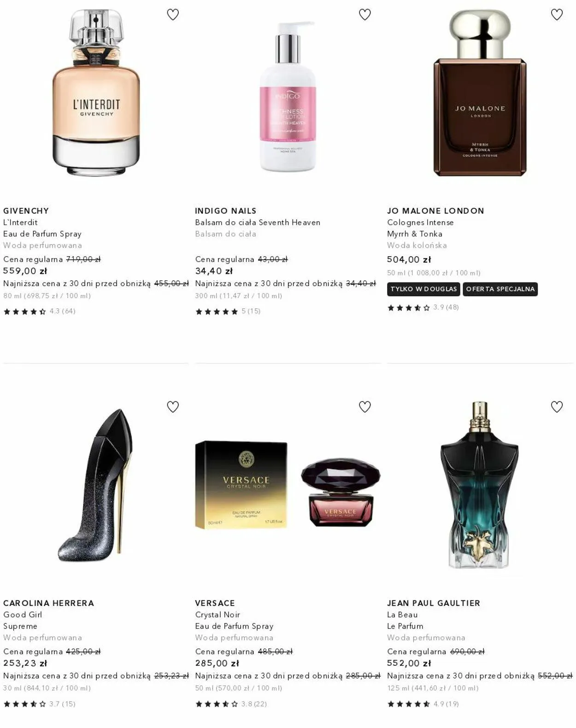Open CAROLINA HERRERA product title
The image size is (576, 728).
coord(48,603)
